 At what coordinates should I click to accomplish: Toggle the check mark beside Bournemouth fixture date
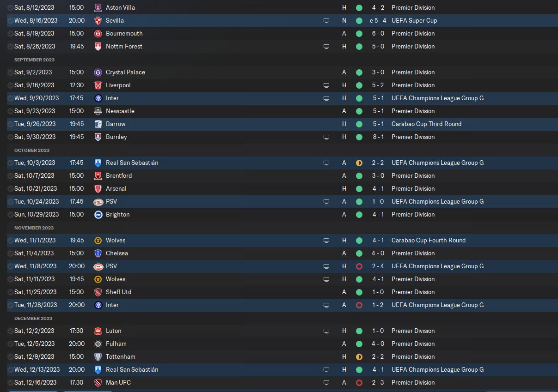tap(10, 34)
